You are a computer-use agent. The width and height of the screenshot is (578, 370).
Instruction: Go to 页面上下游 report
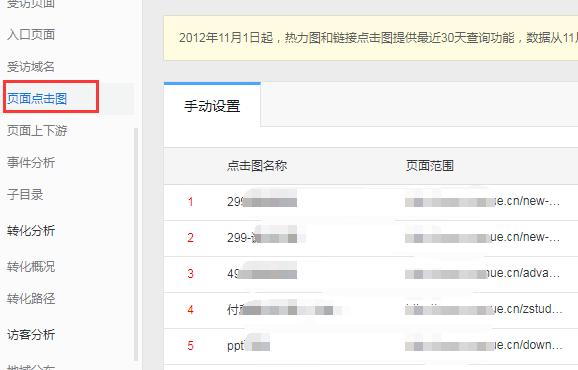point(37,131)
